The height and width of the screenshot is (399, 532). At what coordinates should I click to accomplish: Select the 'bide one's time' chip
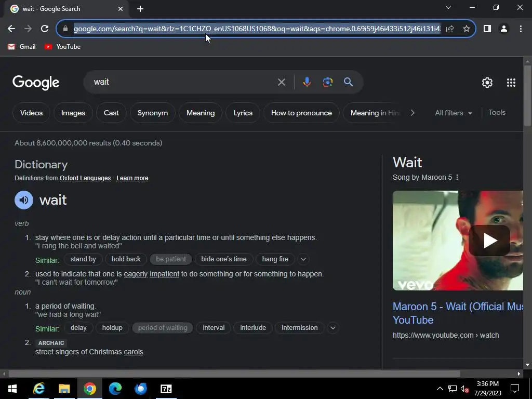pyautogui.click(x=224, y=259)
